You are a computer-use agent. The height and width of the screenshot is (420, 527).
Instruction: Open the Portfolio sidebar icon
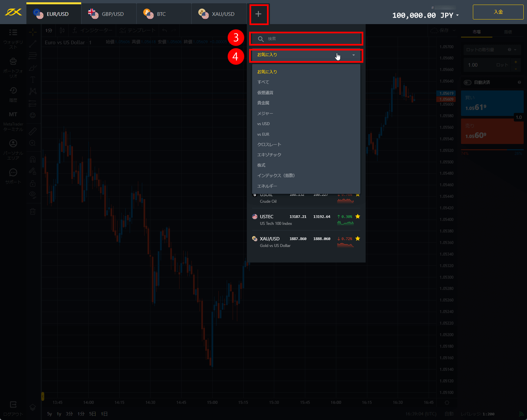coord(13,62)
